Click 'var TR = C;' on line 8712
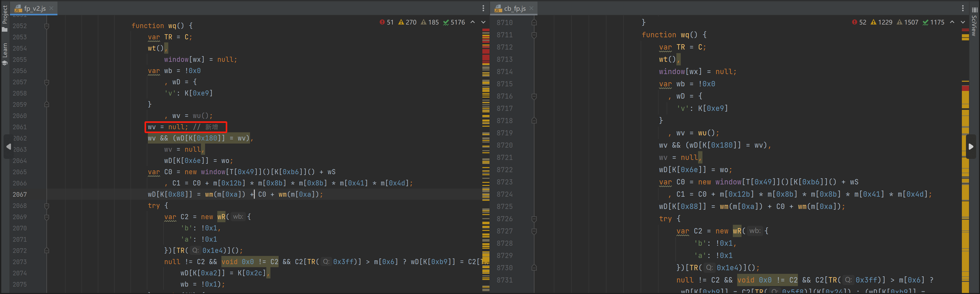This screenshot has width=980, height=294. point(683,47)
